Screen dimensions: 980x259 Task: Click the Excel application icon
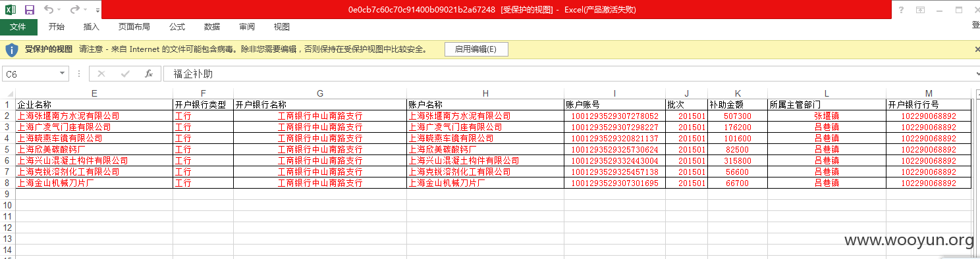coord(11,10)
